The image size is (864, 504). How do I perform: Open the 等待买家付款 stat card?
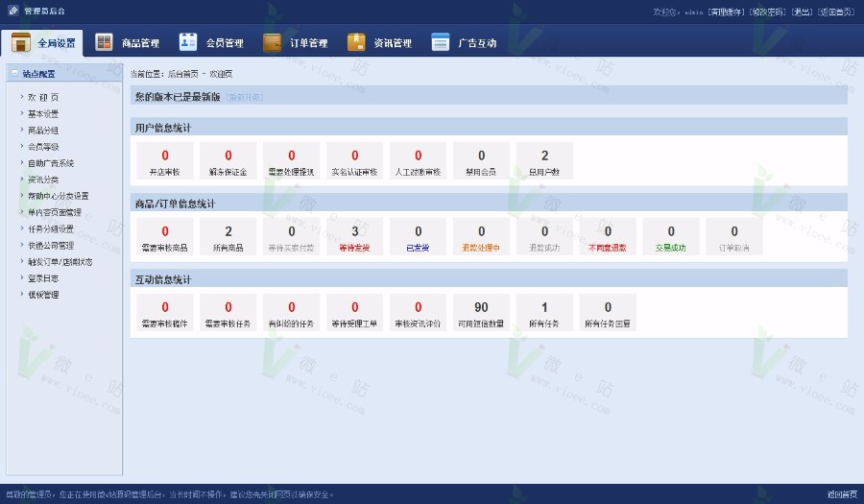pos(292,237)
